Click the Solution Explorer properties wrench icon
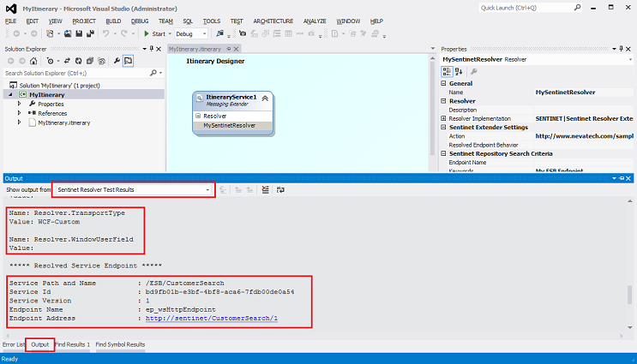The width and height of the screenshot is (637, 364). 116,61
